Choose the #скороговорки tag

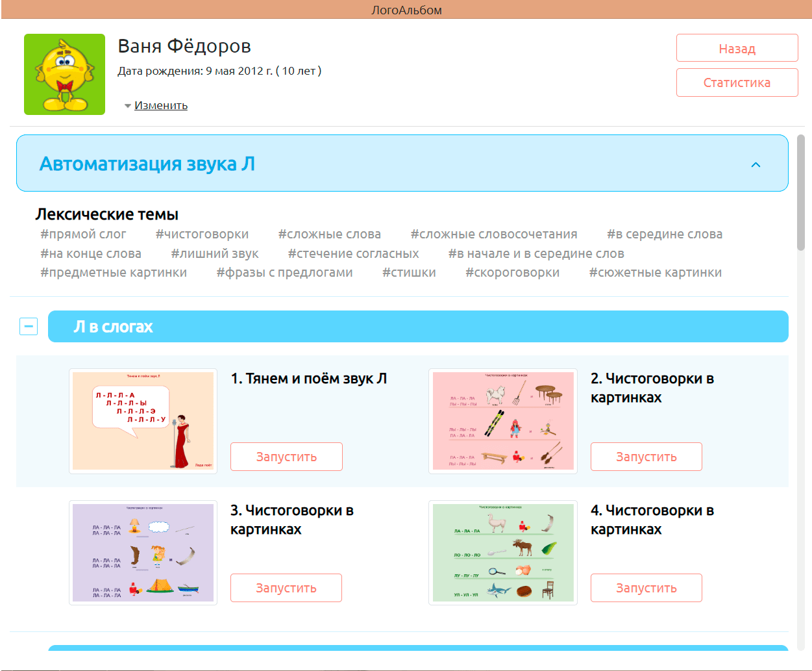coord(512,273)
